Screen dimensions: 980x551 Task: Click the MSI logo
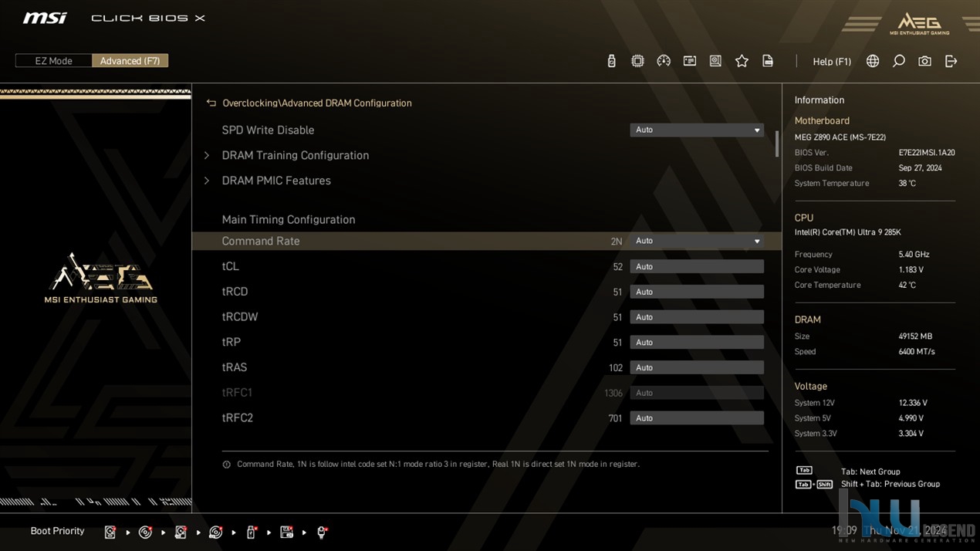point(45,18)
